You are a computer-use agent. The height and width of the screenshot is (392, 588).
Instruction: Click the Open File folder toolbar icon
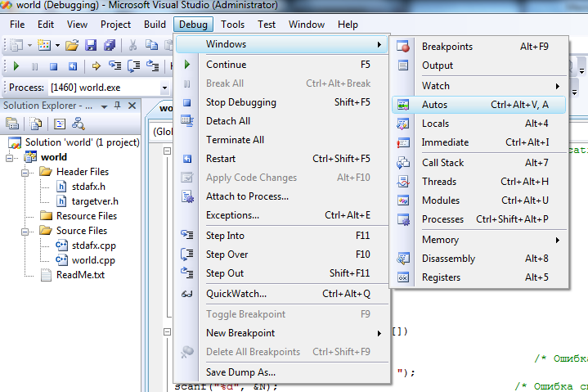(x=72, y=45)
